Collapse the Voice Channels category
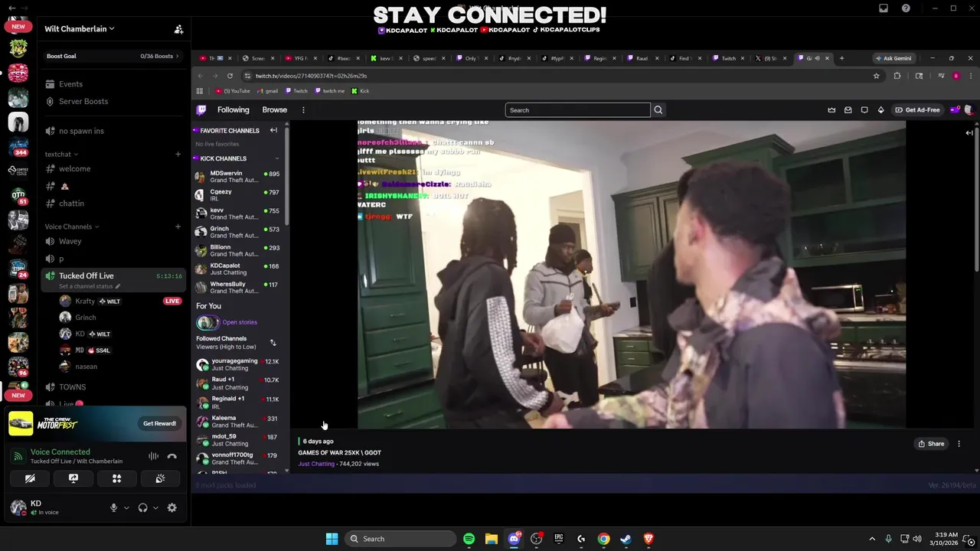980x551 pixels. point(71,227)
